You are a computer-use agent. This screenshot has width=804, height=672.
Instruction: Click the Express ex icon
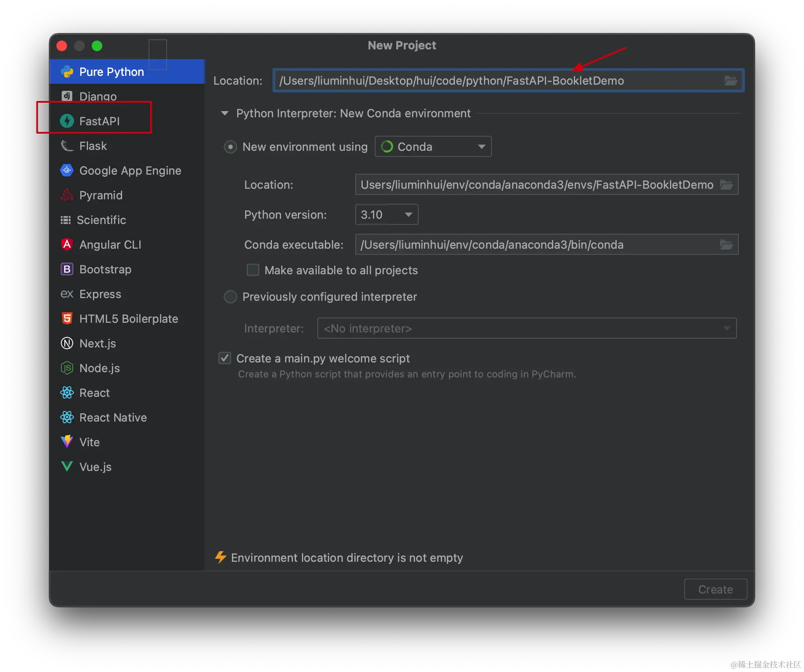pos(67,294)
